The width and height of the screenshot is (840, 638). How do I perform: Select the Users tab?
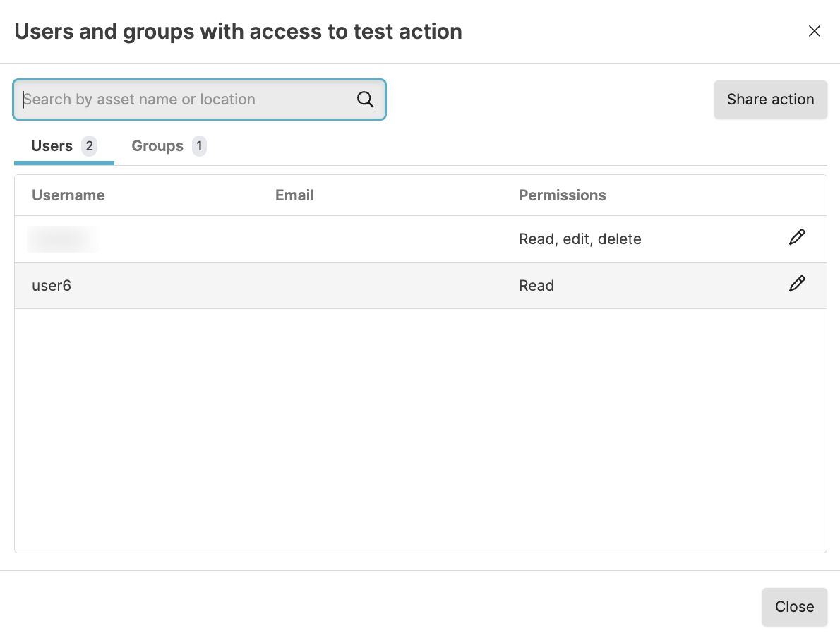(x=52, y=146)
